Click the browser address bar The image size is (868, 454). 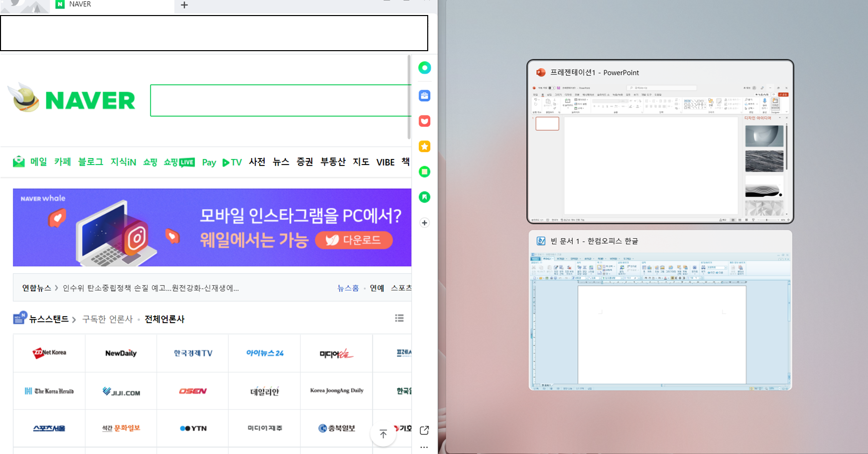tap(214, 33)
